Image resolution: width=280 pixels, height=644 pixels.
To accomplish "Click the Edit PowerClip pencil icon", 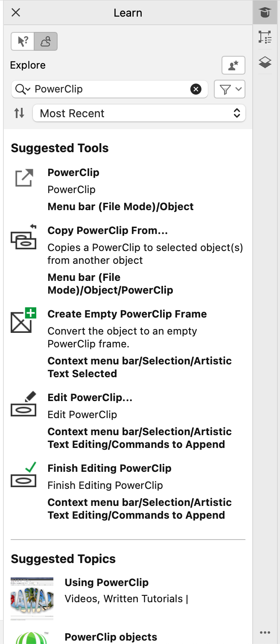I will point(24,404).
